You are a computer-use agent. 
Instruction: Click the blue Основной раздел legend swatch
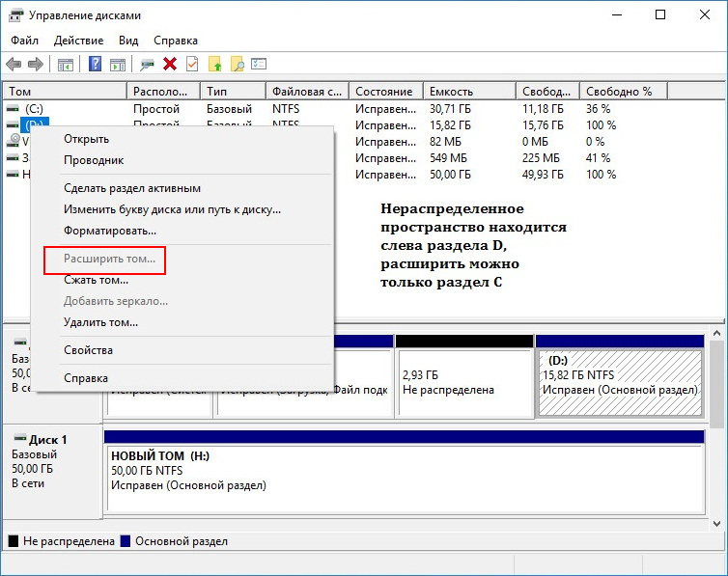coord(125,540)
